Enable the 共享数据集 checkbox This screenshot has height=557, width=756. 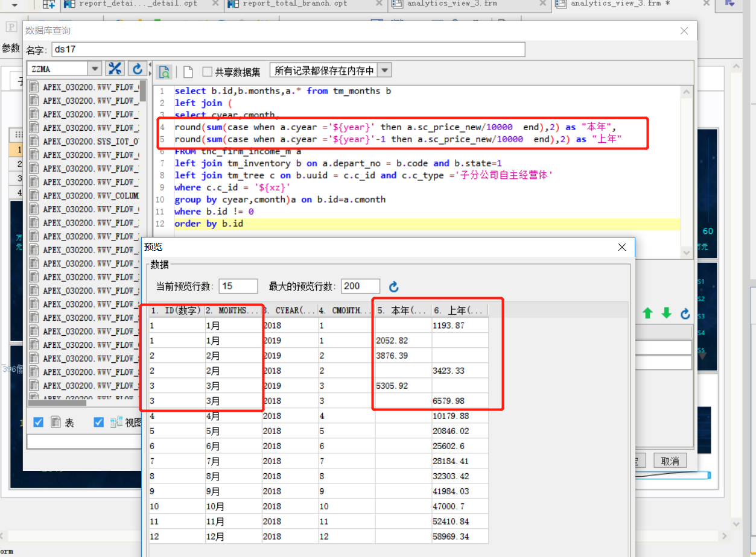coord(207,72)
